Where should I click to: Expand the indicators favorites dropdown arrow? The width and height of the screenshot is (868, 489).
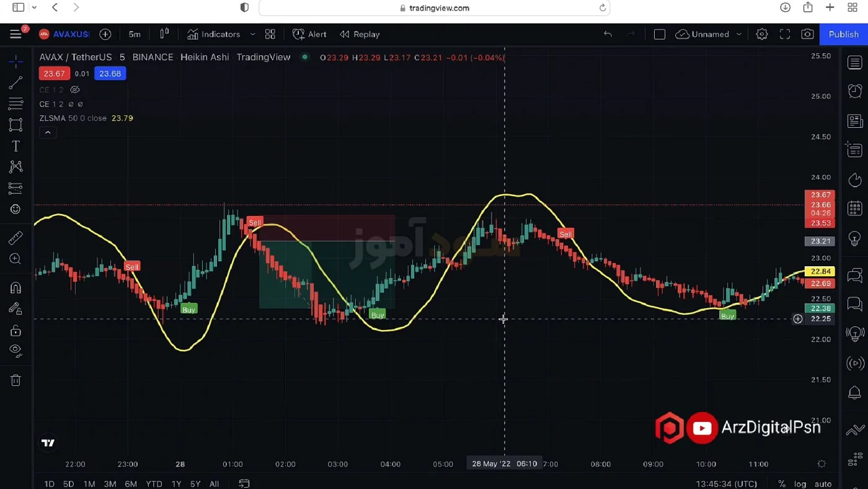(252, 34)
